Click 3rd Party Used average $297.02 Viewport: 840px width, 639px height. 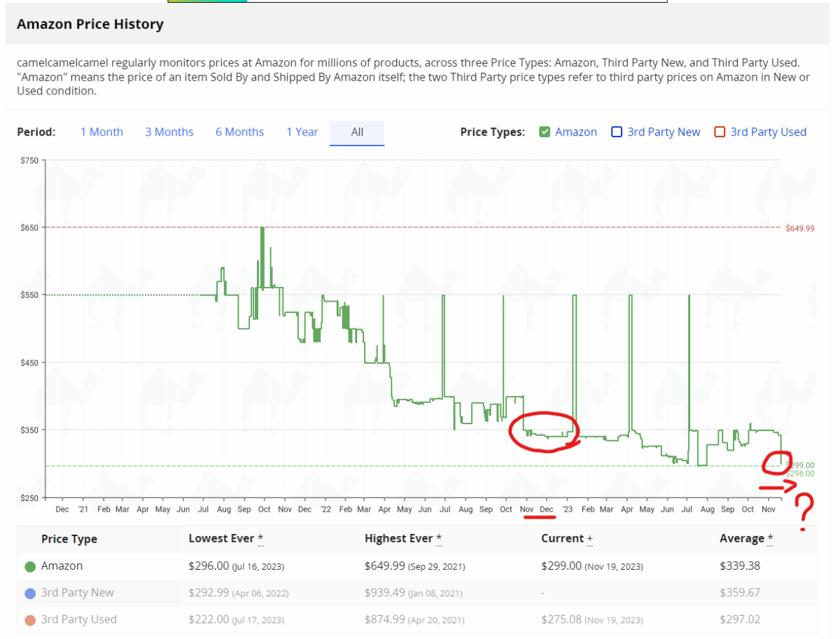[740, 619]
